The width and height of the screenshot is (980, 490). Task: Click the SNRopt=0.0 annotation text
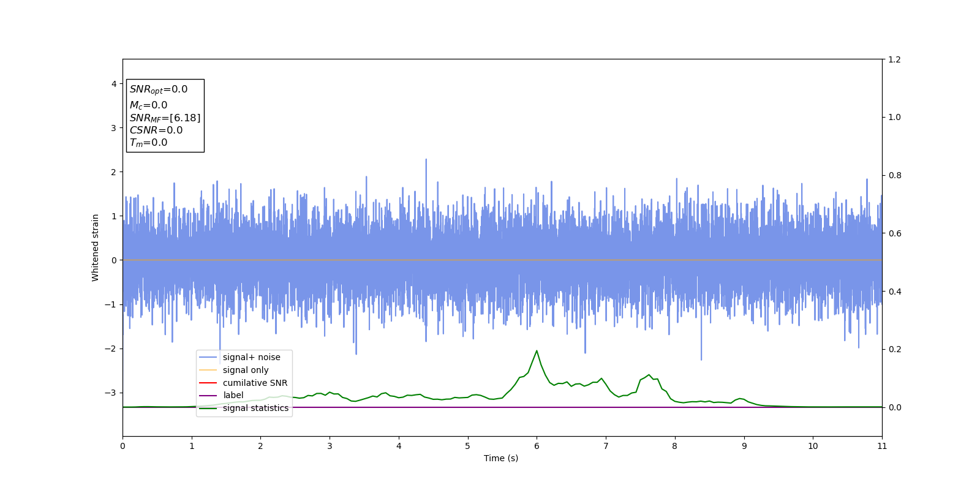pos(159,89)
